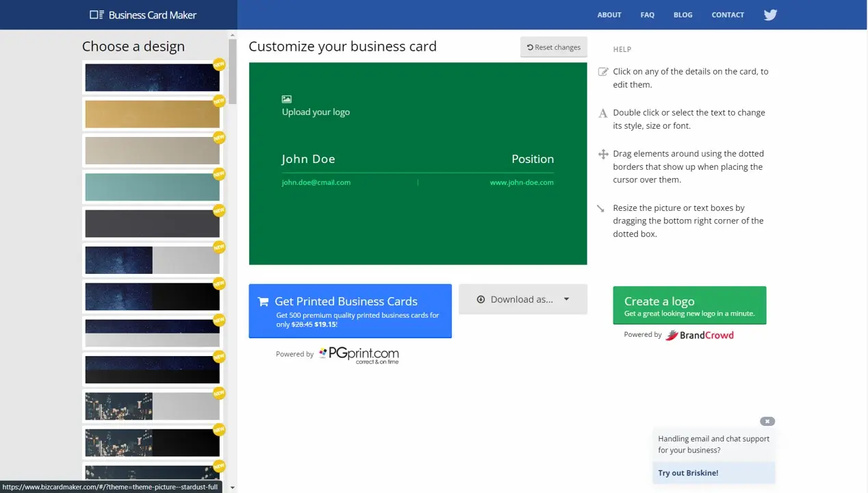868x493 pixels.
Task: Click the Business Card Maker logo
Action: pos(143,14)
